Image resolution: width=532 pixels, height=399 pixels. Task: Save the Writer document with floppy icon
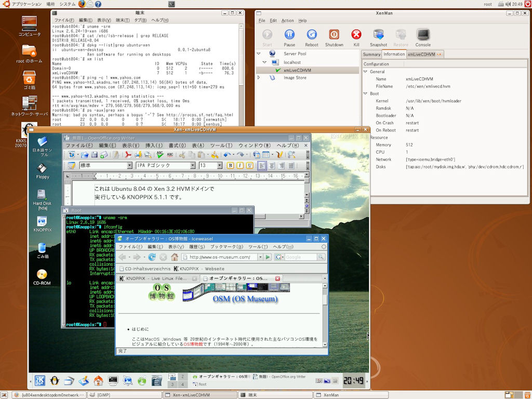(95, 155)
